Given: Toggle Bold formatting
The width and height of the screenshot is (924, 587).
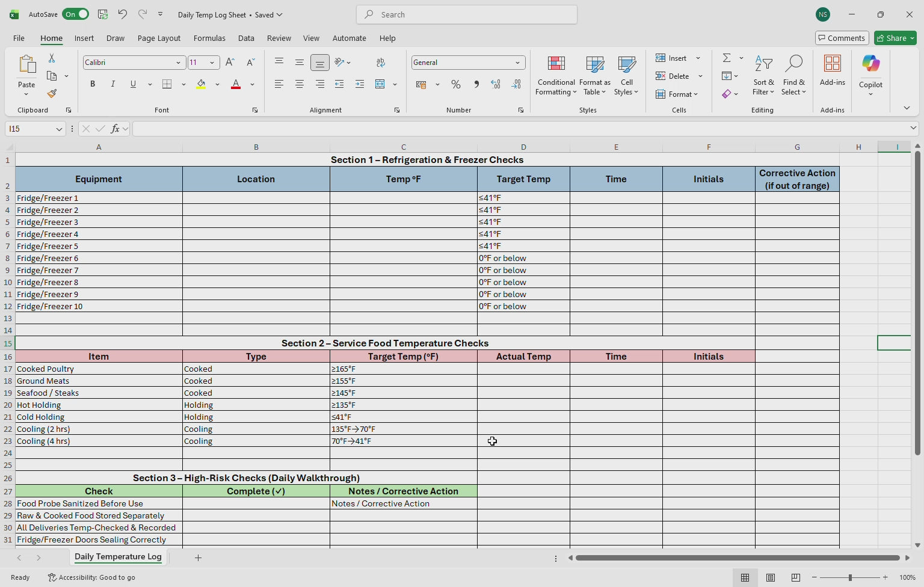Looking at the screenshot, I should point(93,84).
